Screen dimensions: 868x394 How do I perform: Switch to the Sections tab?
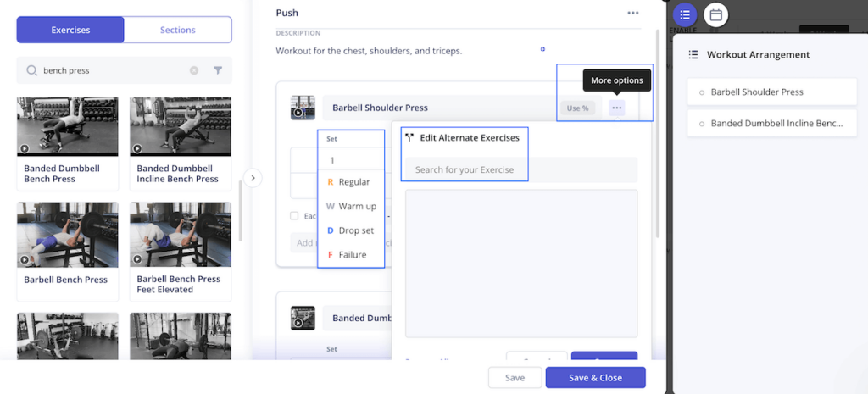tap(178, 30)
